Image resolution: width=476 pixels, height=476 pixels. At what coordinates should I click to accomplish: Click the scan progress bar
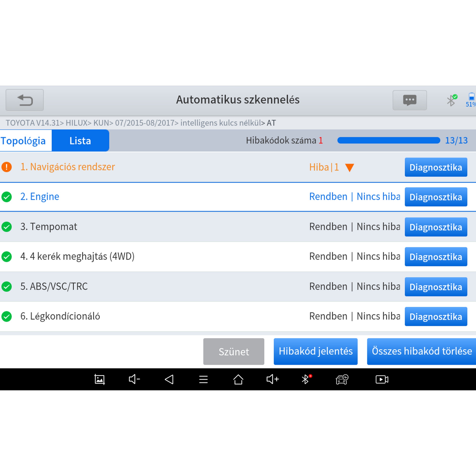(x=388, y=141)
